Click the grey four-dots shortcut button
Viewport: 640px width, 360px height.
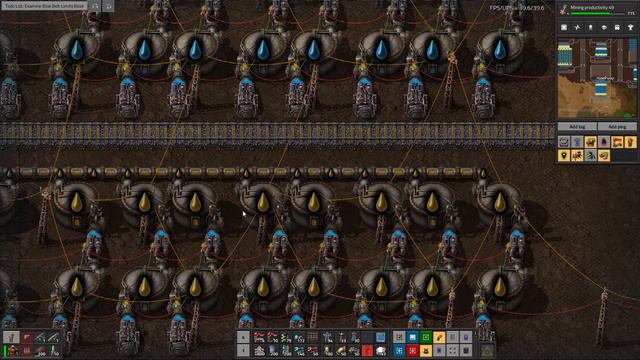pyautogui.click(x=453, y=351)
